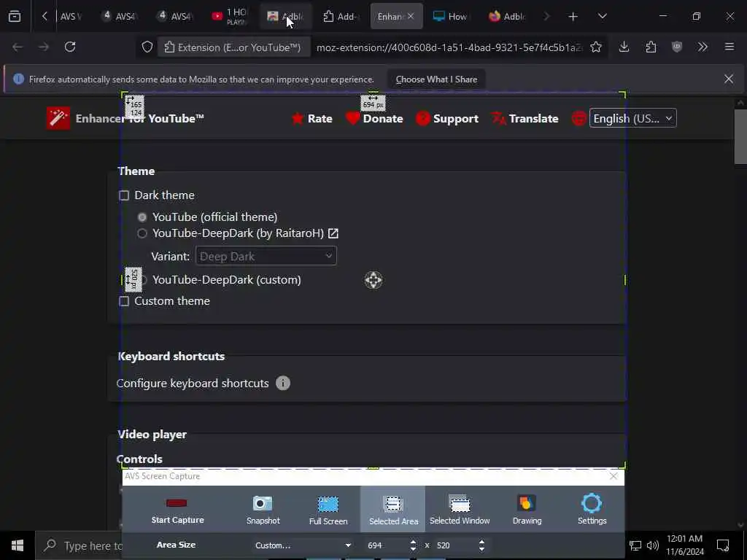
Task: Open keyboard shortcuts info icon
Action: (282, 384)
